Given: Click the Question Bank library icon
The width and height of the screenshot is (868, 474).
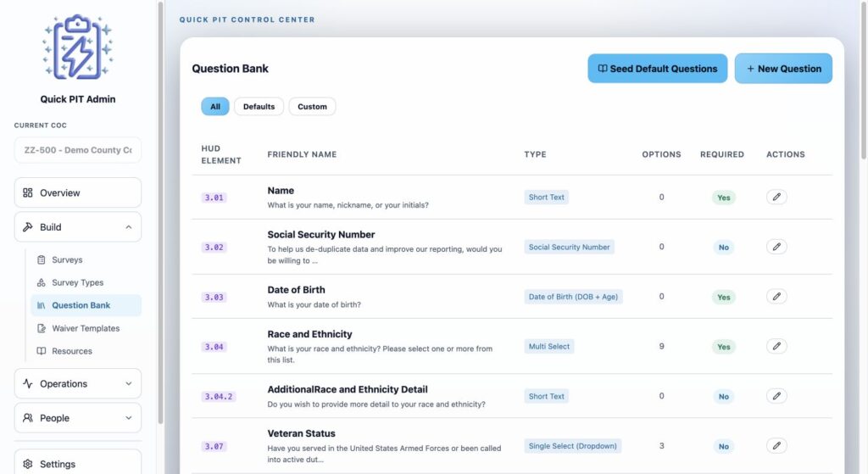Looking at the screenshot, I should pyautogui.click(x=41, y=305).
